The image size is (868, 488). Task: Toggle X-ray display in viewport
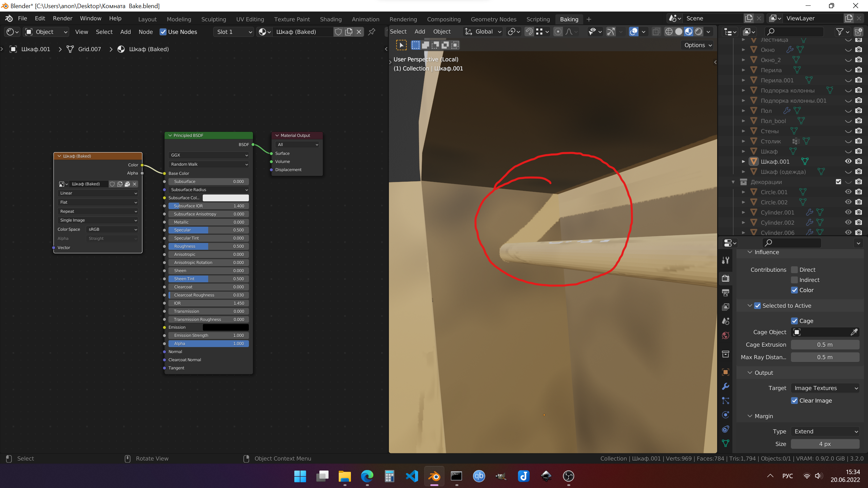click(x=656, y=32)
